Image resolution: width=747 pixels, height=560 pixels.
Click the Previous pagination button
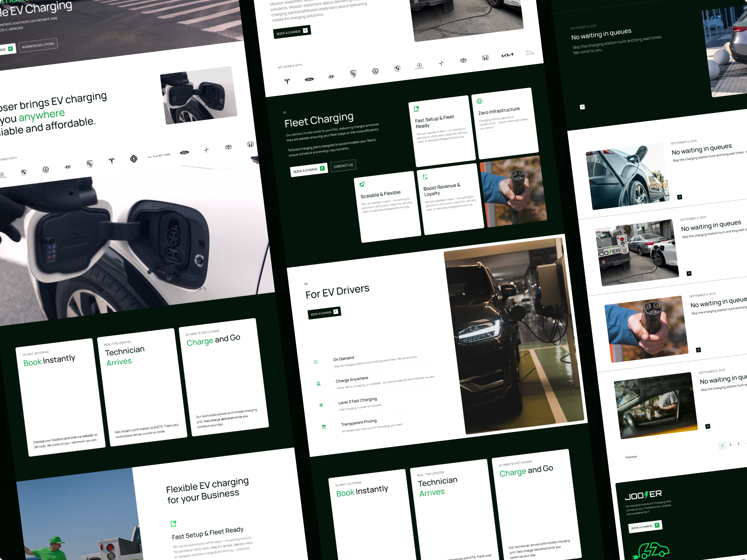631,457
